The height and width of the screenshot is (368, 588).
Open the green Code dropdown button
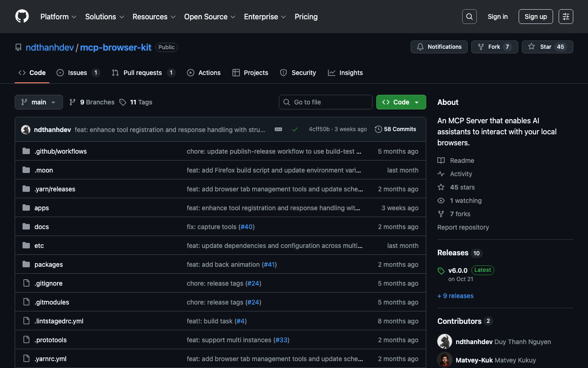click(x=401, y=102)
